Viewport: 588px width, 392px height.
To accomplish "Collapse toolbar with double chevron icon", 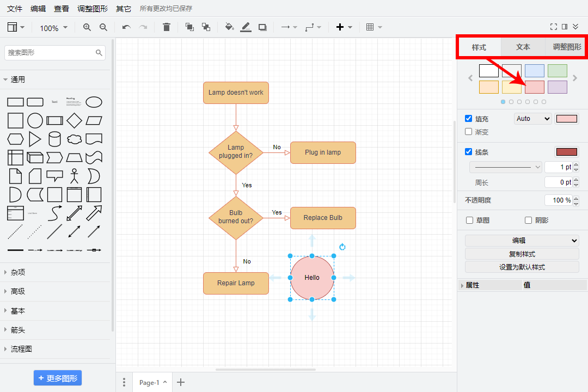I will [x=575, y=27].
